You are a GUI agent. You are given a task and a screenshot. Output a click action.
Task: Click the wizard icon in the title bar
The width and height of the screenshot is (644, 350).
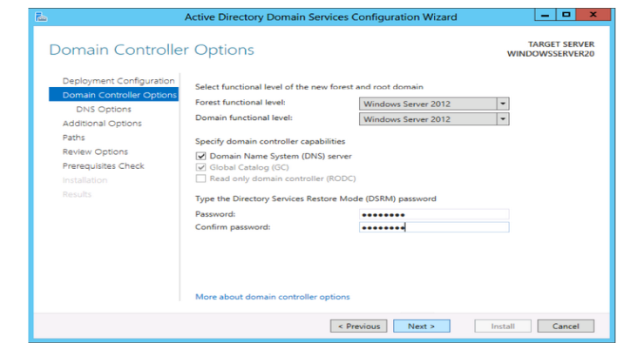pos(41,17)
